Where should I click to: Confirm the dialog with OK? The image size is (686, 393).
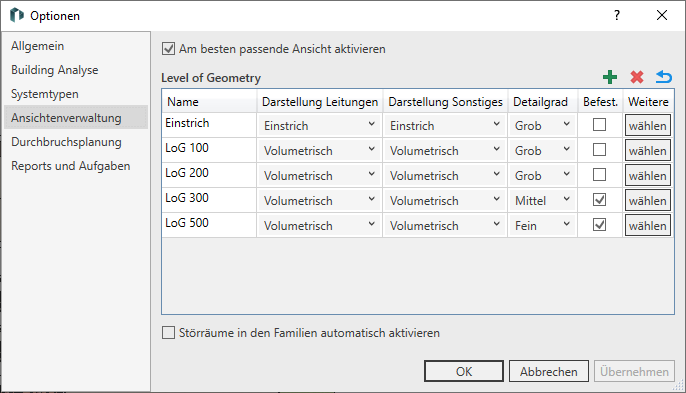[464, 371]
